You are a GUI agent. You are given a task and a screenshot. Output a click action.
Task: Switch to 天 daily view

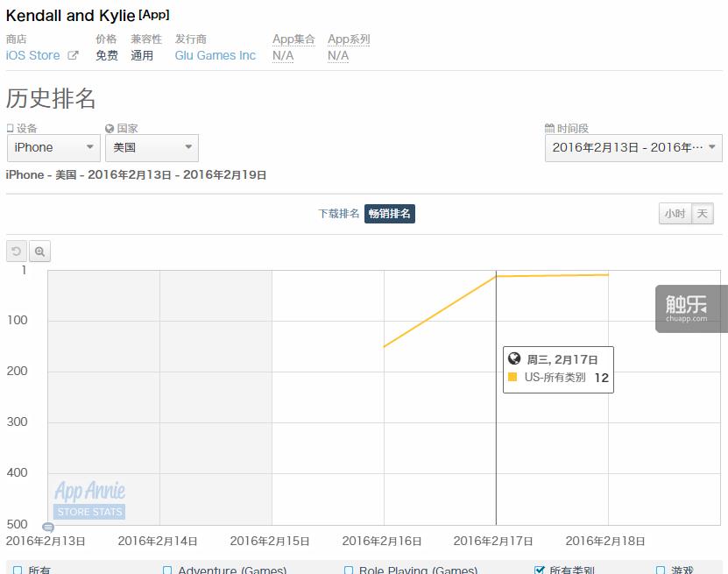pyautogui.click(x=702, y=214)
